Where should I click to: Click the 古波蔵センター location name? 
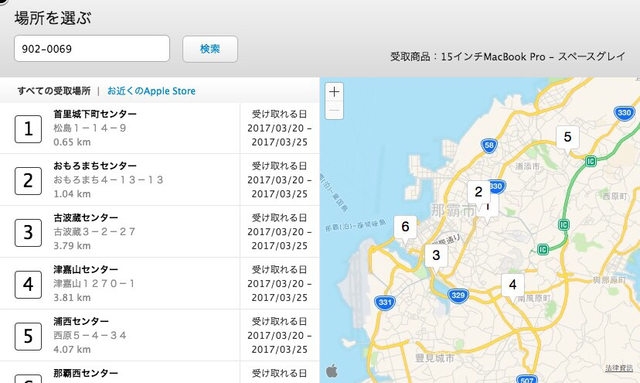pos(86,218)
